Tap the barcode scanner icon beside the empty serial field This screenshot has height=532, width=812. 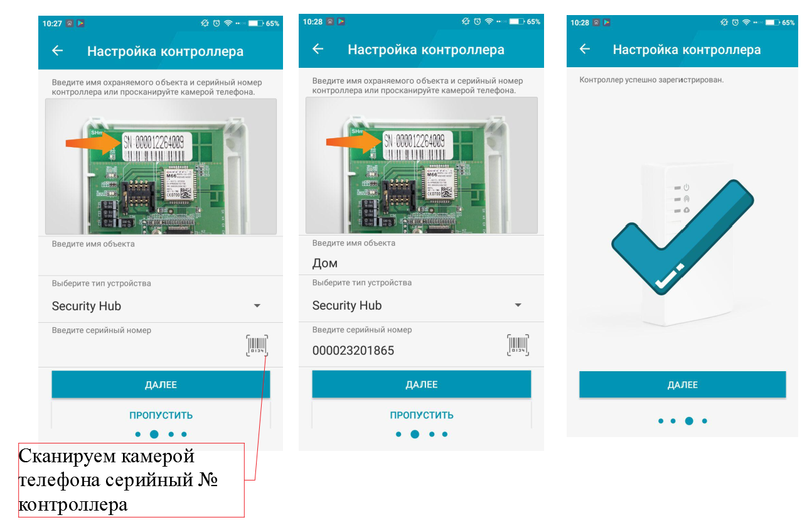[x=257, y=345]
